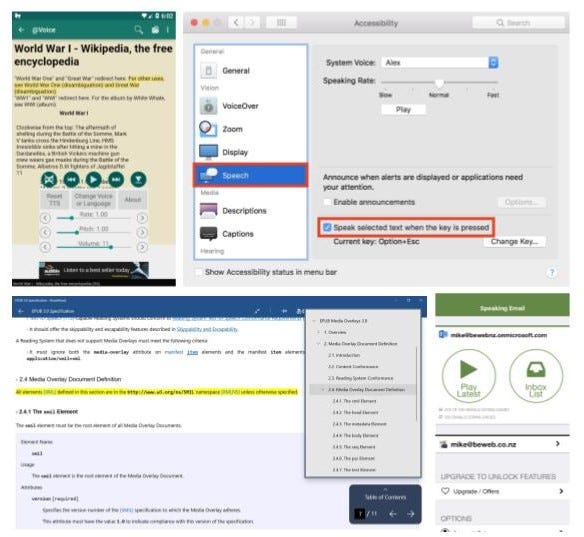
Task: Collapse EPUB Media Overlays root node
Action: (x=314, y=321)
